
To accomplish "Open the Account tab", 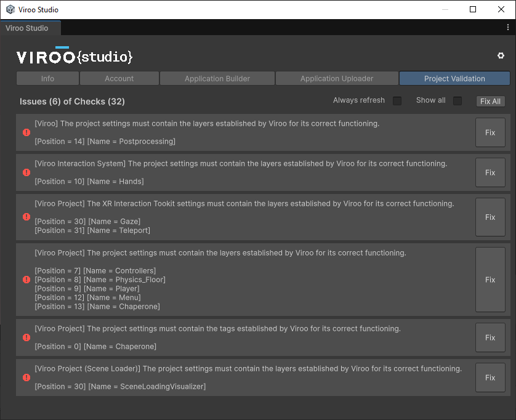I will click(x=119, y=79).
